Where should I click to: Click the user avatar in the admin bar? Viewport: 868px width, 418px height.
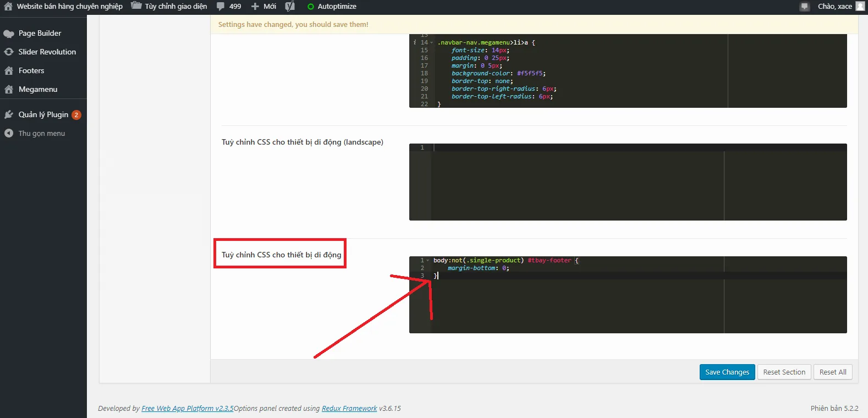[x=860, y=7]
